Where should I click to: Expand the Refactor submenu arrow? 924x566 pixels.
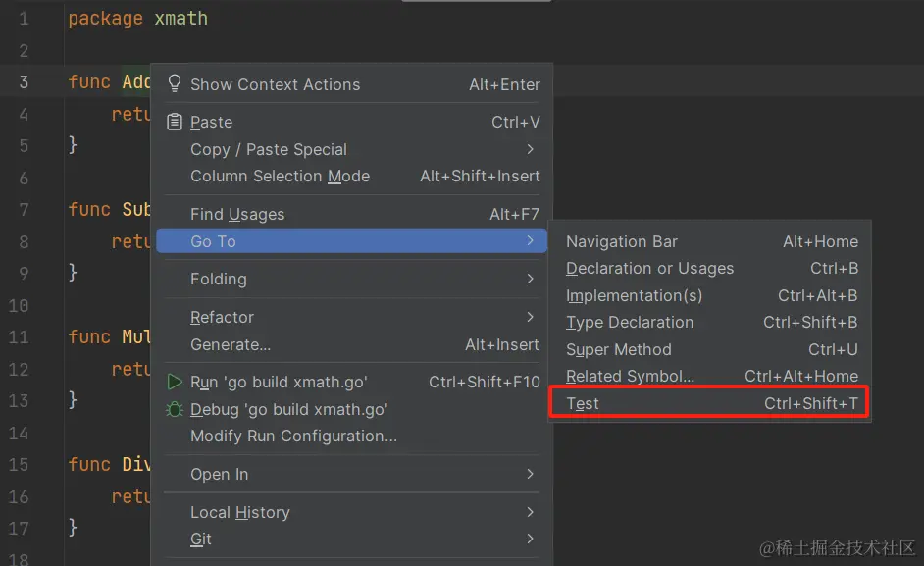pos(530,317)
